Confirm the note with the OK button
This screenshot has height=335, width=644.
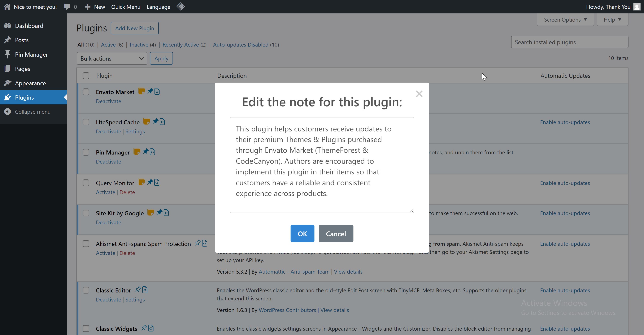coord(302,234)
